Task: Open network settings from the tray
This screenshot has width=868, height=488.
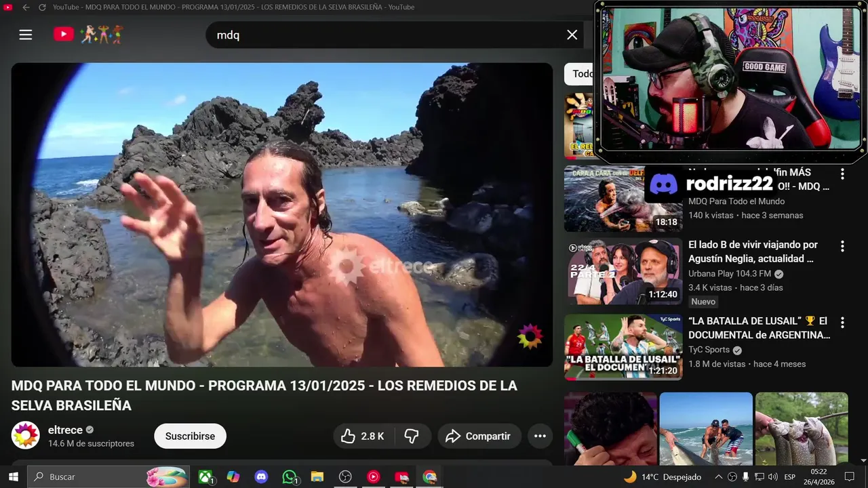Action: [x=759, y=477]
